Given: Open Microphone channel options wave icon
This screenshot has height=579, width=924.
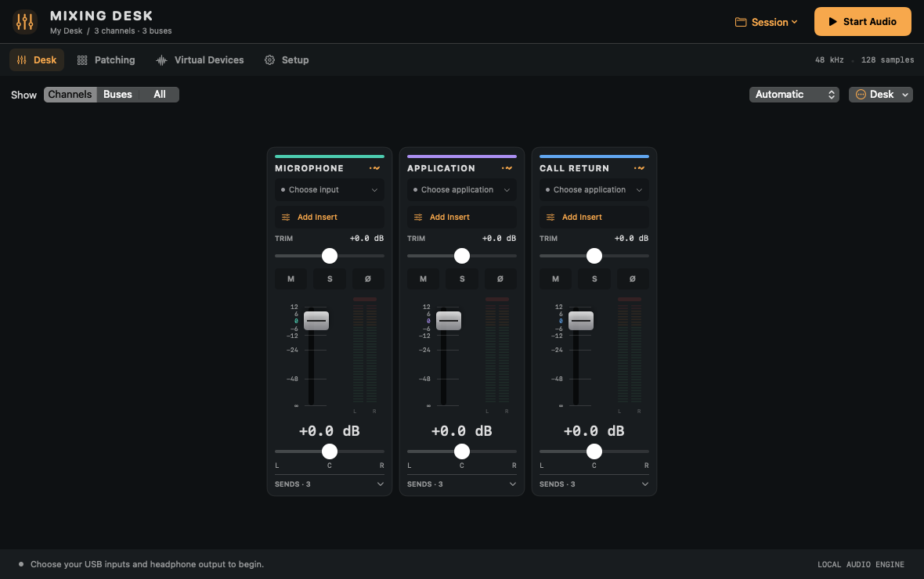Looking at the screenshot, I should (x=375, y=168).
